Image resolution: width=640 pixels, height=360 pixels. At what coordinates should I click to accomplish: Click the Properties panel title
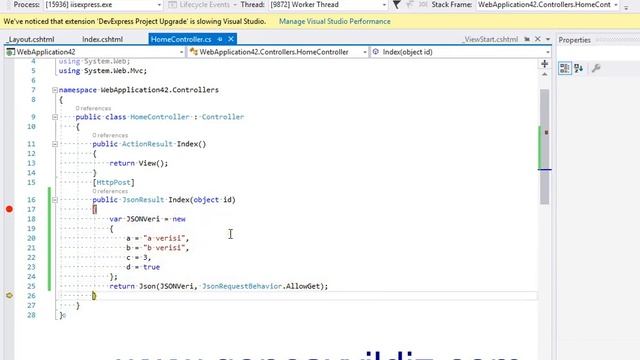pyautogui.click(x=574, y=40)
